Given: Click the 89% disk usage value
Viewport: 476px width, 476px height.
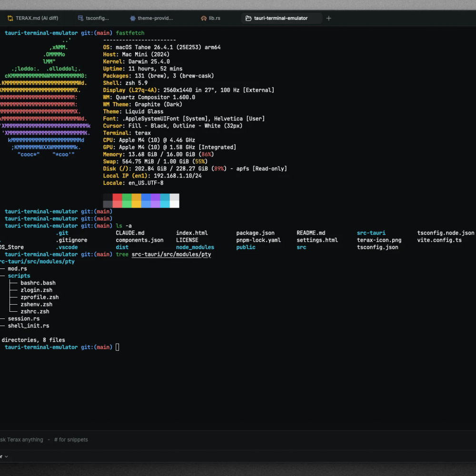Looking at the screenshot, I should tap(219, 169).
